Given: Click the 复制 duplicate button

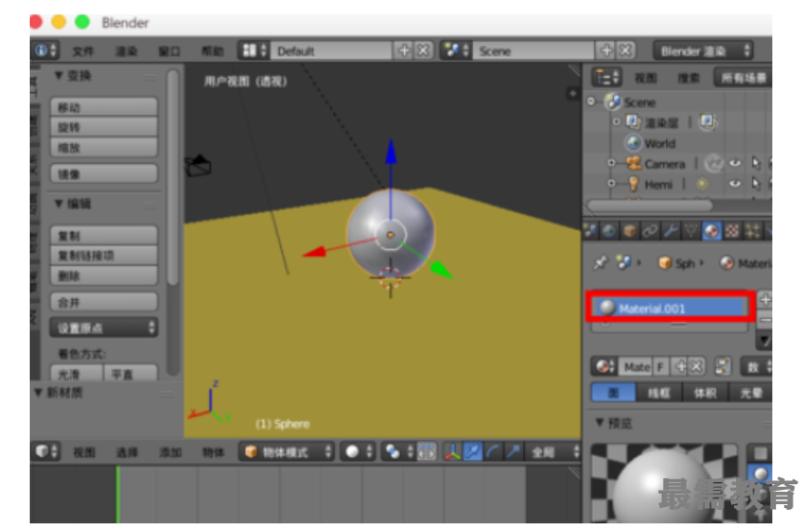Looking at the screenshot, I should coord(104,236).
